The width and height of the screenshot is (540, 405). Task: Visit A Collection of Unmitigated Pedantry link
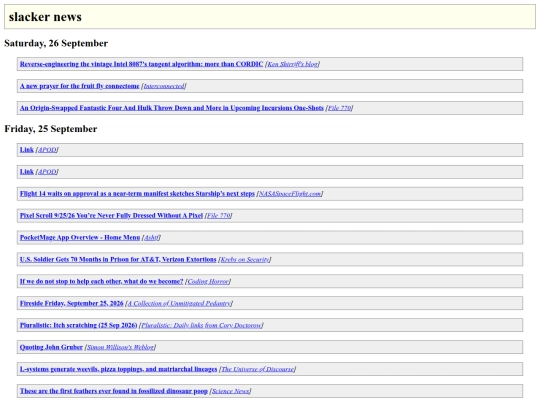[179, 303]
